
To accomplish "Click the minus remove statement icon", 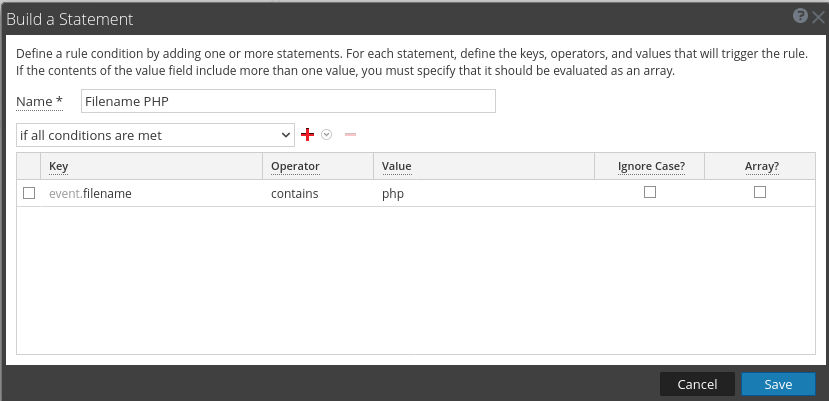I will coord(350,134).
